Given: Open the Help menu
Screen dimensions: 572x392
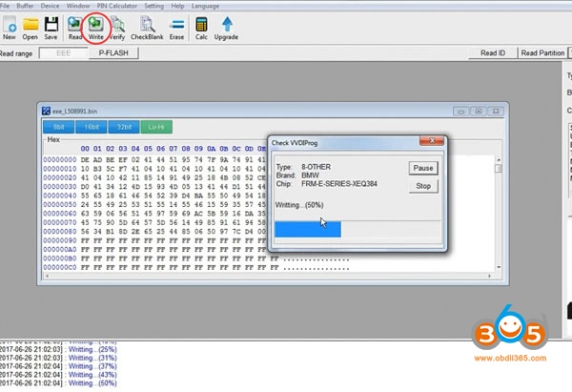Looking at the screenshot, I should click(177, 6).
